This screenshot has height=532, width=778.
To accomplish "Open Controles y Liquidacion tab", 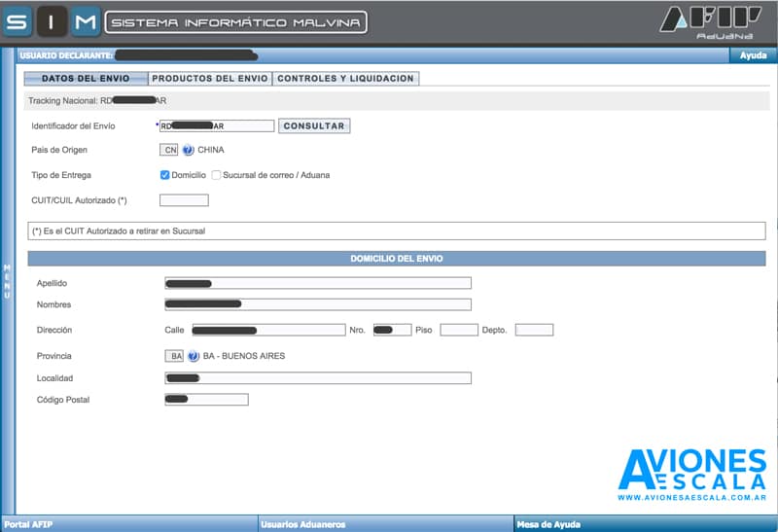I will [x=345, y=79].
